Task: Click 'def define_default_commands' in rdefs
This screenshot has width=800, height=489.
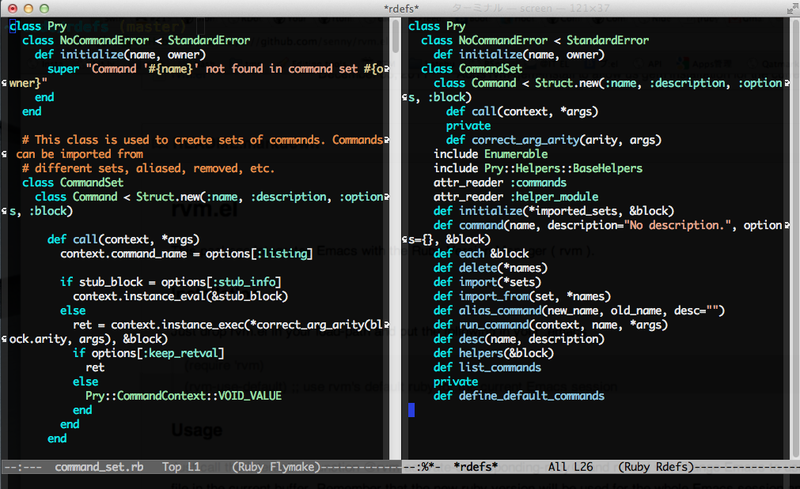Action: tap(519, 396)
